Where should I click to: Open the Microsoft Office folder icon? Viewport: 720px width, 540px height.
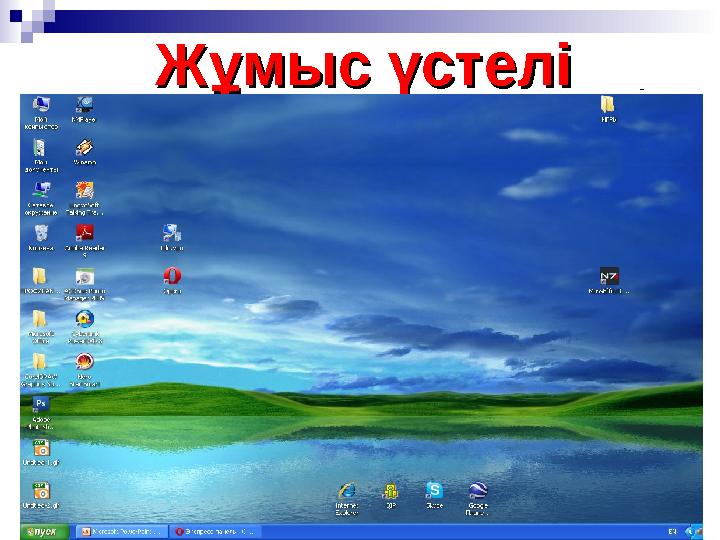coord(39,319)
